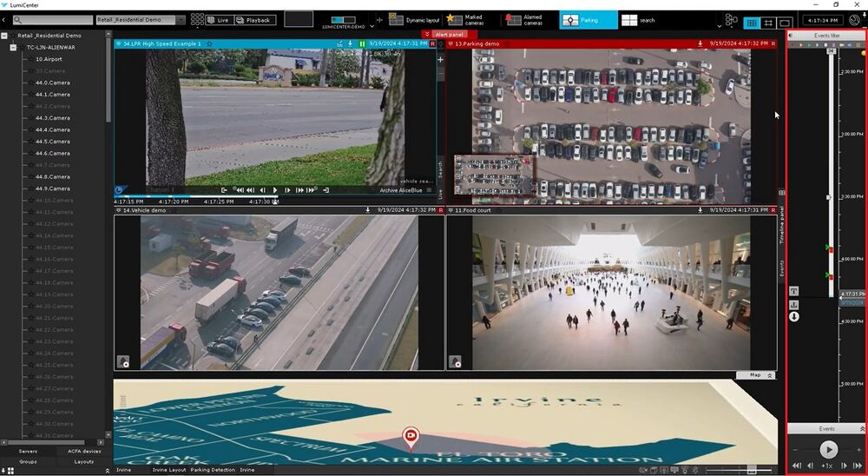This screenshot has height=476, width=868.
Task: Click the round download arrow icon
Action: pyautogui.click(x=794, y=317)
